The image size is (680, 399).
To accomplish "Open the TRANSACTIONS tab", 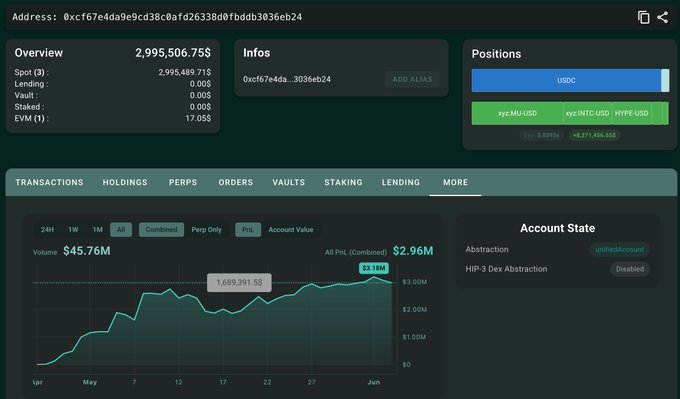I will pyautogui.click(x=49, y=182).
